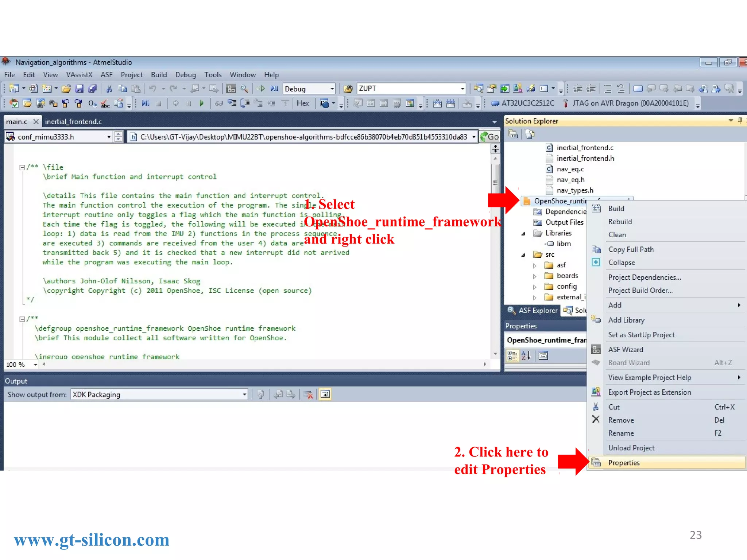Expand the boards folder node
This screenshot has height=560, width=747.
(535, 276)
